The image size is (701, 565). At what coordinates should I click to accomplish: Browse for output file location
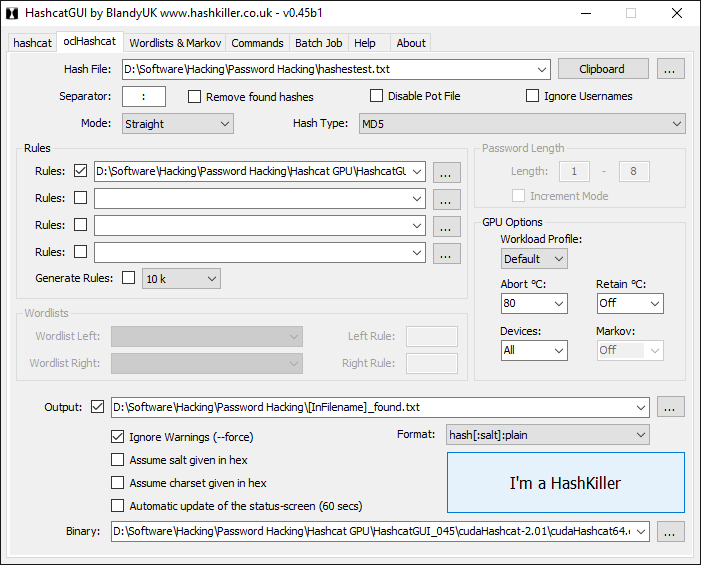click(x=671, y=407)
